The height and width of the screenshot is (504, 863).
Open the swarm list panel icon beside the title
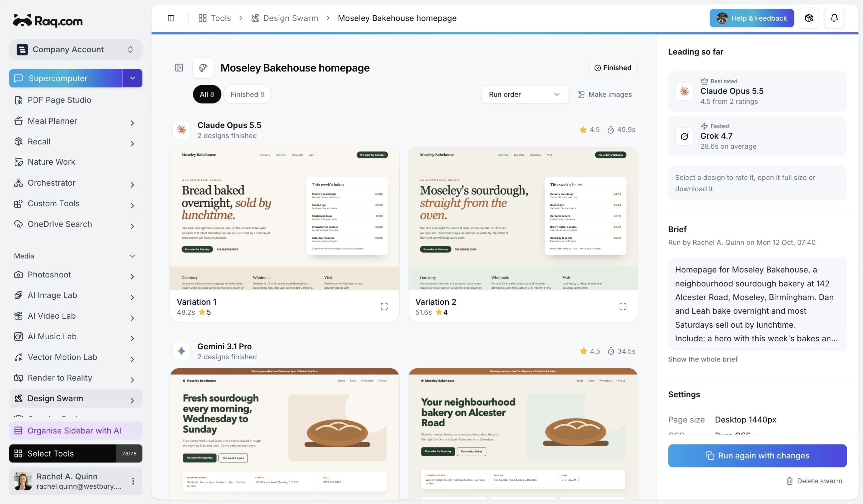click(179, 68)
